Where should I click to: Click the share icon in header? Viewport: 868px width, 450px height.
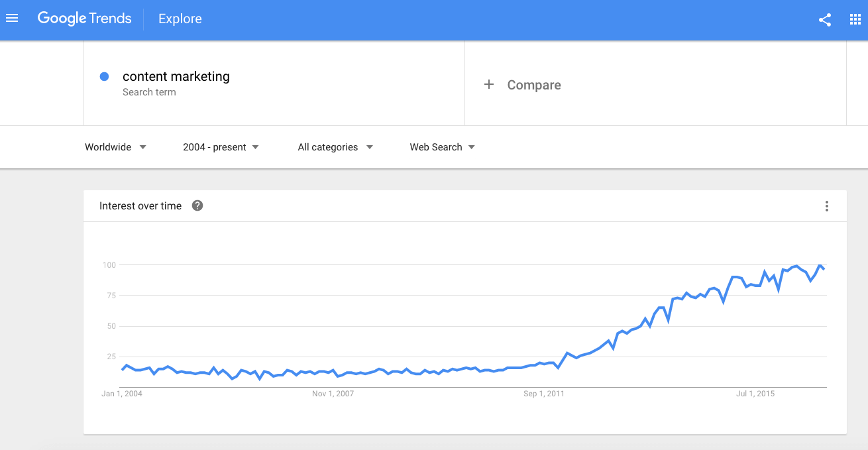[x=825, y=20]
